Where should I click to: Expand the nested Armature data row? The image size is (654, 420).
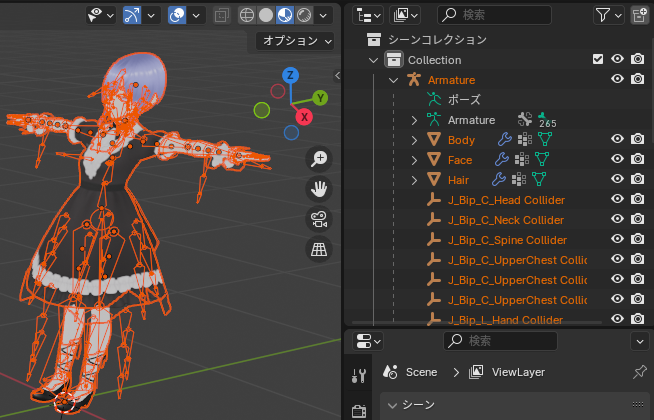coord(414,120)
